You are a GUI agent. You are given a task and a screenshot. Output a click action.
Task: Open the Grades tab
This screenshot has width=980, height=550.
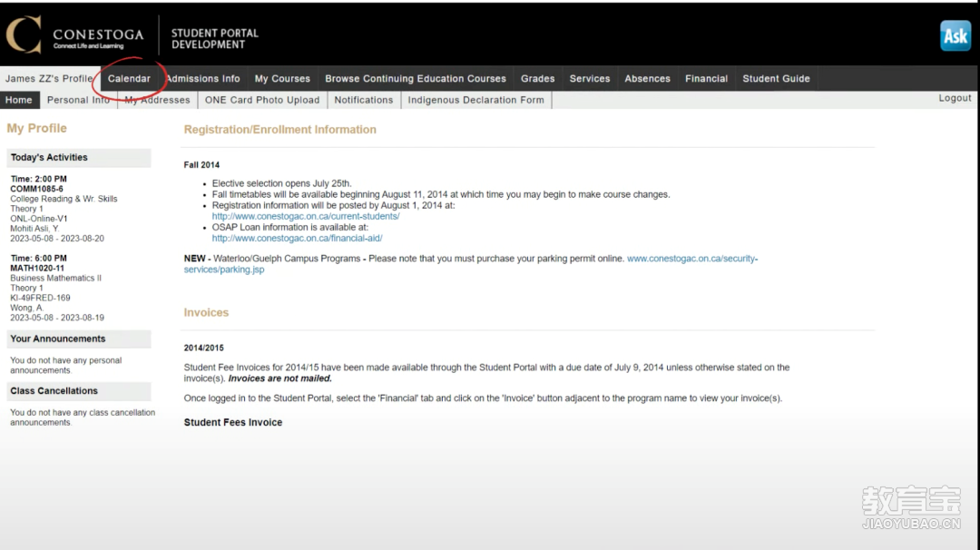(x=537, y=79)
